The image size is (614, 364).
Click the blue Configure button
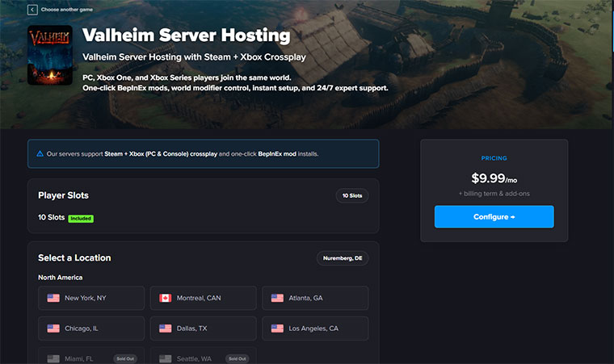494,217
